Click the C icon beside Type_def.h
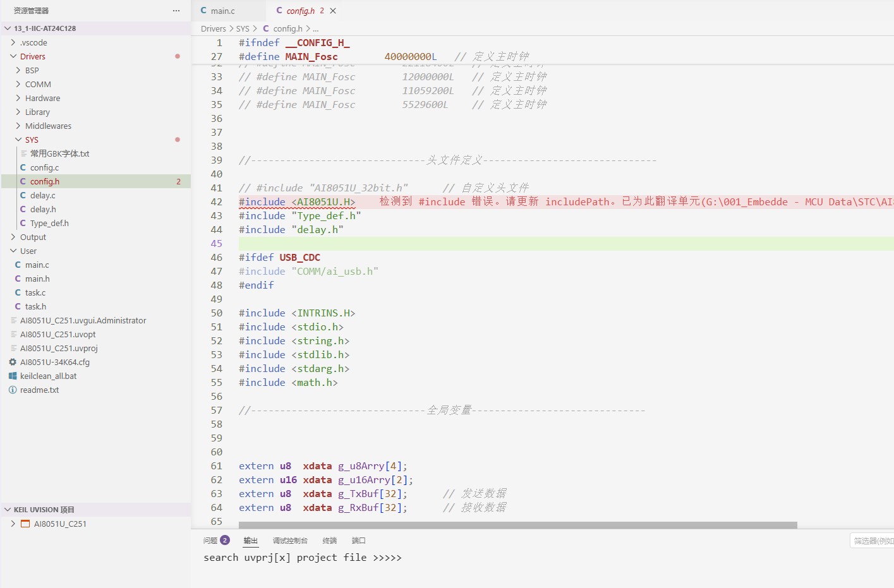894x588 pixels. tap(23, 223)
